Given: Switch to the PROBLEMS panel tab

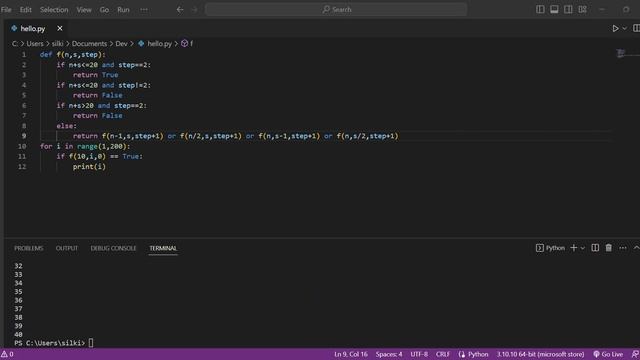Looking at the screenshot, I should [x=29, y=248].
